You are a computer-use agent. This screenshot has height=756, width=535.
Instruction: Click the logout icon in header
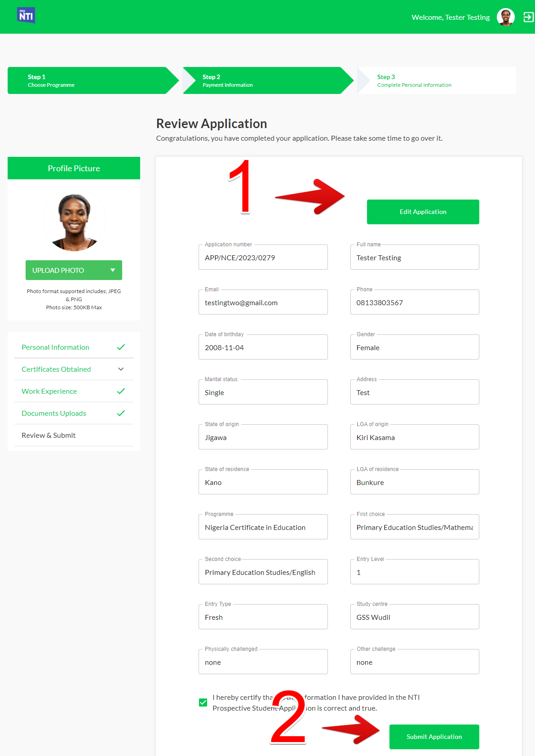click(x=528, y=17)
